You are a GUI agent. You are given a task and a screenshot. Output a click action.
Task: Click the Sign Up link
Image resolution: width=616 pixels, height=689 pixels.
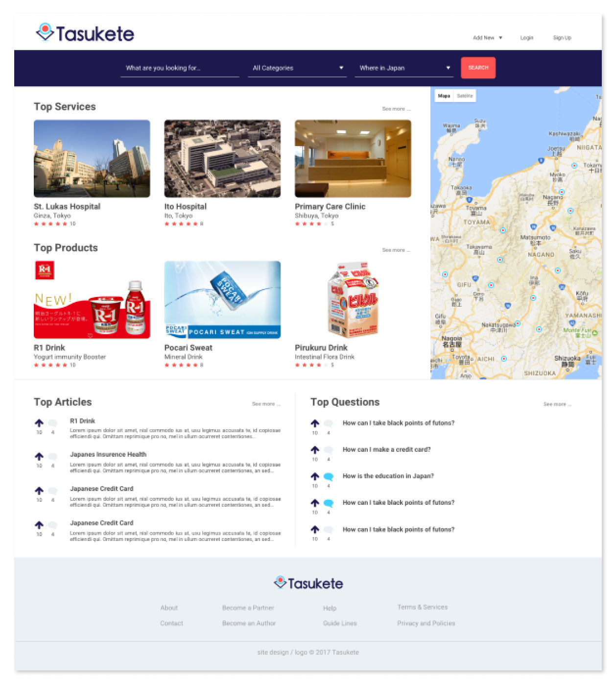pos(562,38)
